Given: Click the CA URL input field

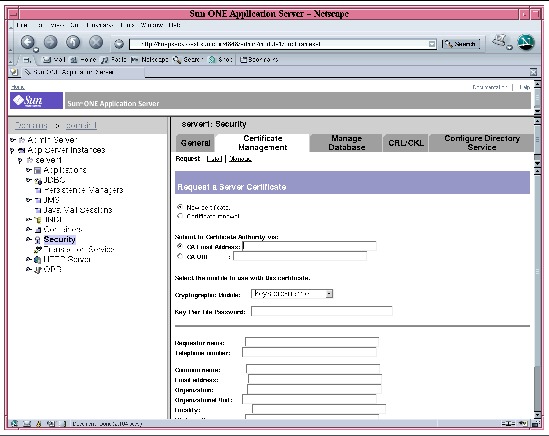Looking at the screenshot, I should click(300, 256).
